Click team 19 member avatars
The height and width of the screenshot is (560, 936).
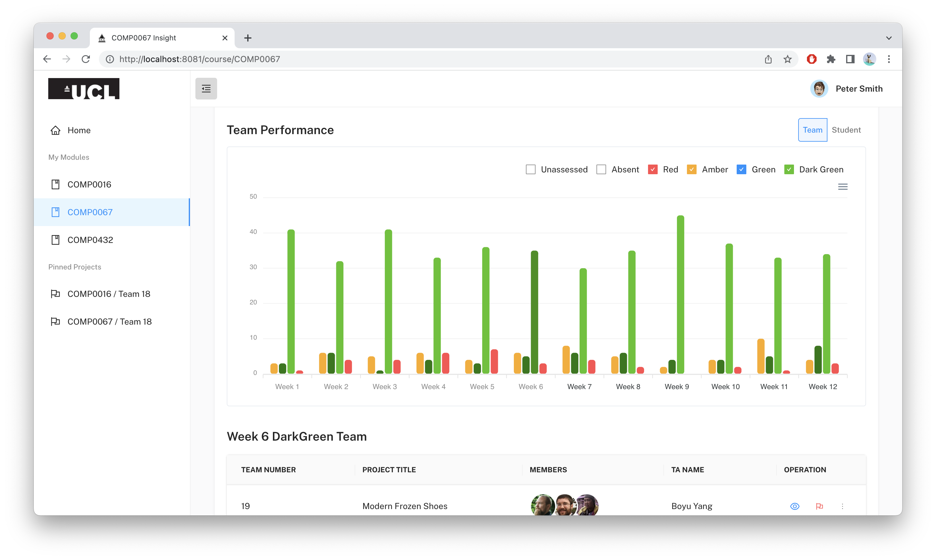564,505
